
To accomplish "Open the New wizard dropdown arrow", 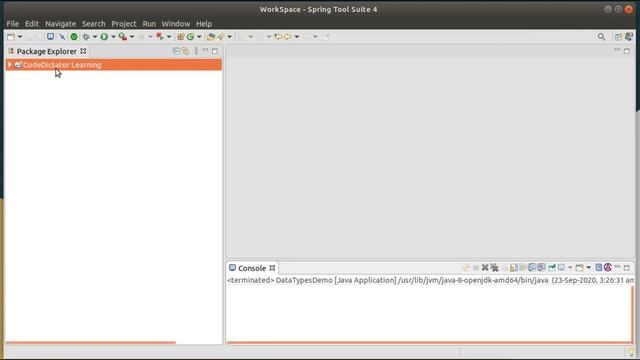I will pyautogui.click(x=20, y=37).
